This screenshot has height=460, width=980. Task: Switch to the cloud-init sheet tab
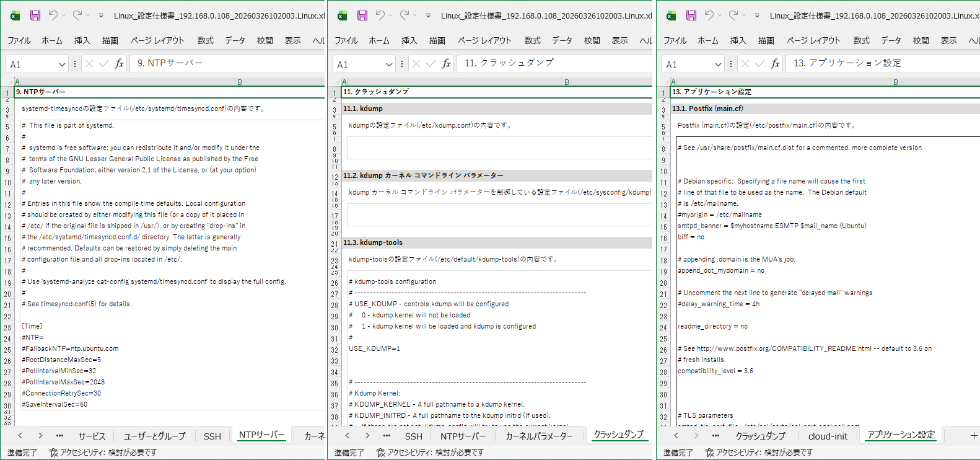pos(828,436)
